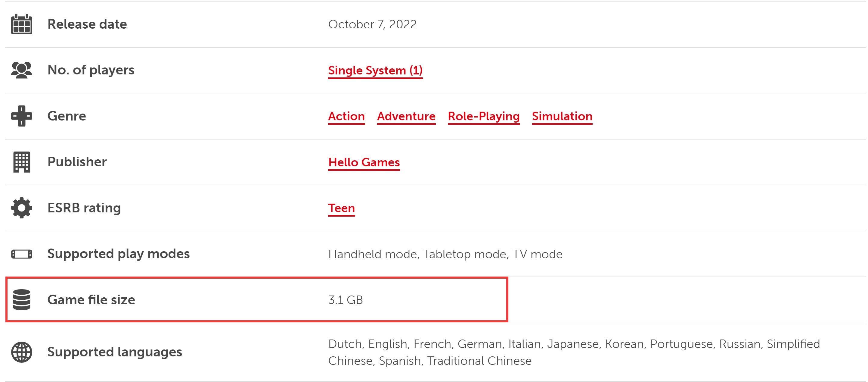Click the building Publisher icon
The height and width of the screenshot is (382, 868).
(22, 162)
